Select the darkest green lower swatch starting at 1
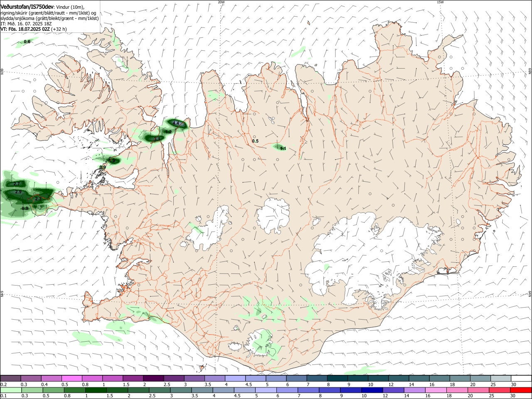This screenshot has height=399, width=532. pos(96,390)
